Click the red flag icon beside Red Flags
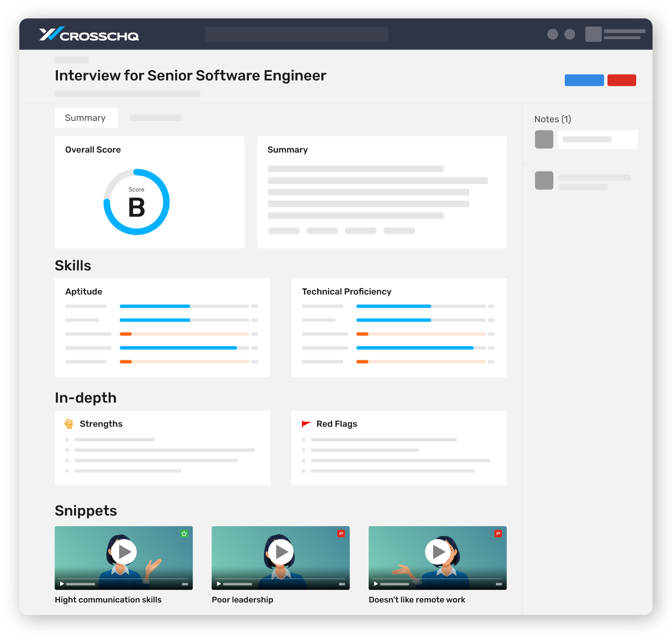Screen dimensions: 672x640 306,424
